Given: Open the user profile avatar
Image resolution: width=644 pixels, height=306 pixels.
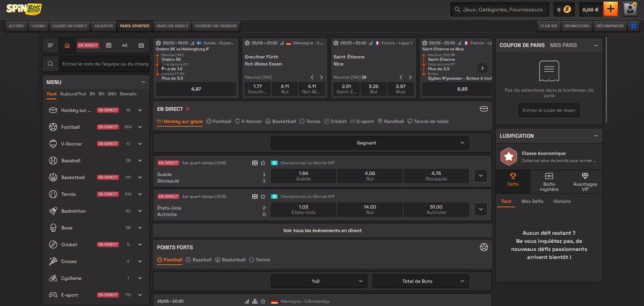Looking at the screenshot, I should pos(630,9).
